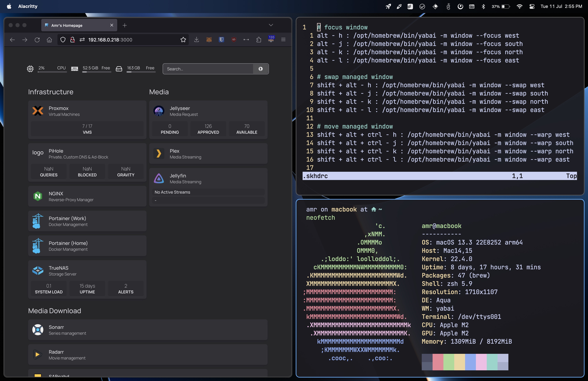Click the TrueNAS blue logo
Screen dimensions: 588x381
38,271
